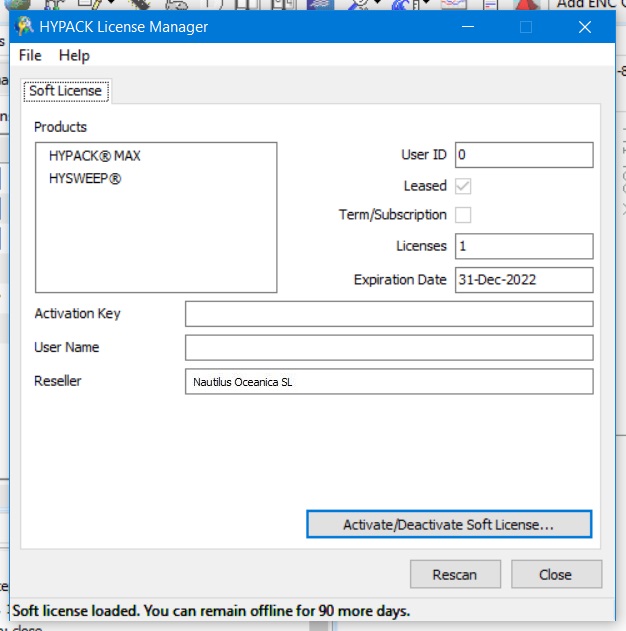626x631 pixels.
Task: Click the HYPACK License Manager title icon
Action: click(x=24, y=27)
